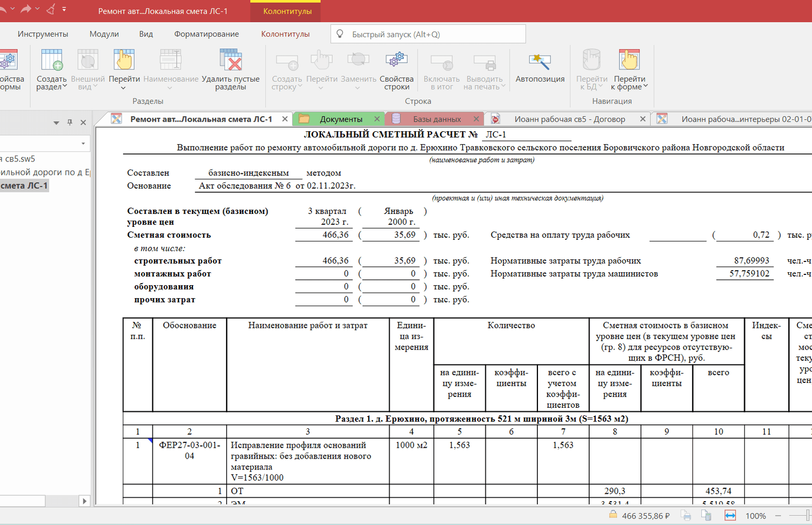Close the Базы данных tab
The image size is (812, 525).
(x=476, y=119)
